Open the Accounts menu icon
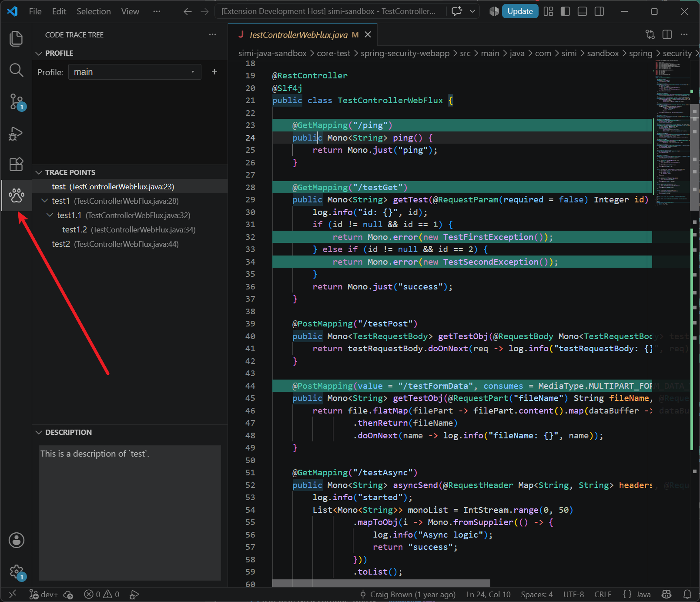The image size is (700, 602). (x=16, y=540)
